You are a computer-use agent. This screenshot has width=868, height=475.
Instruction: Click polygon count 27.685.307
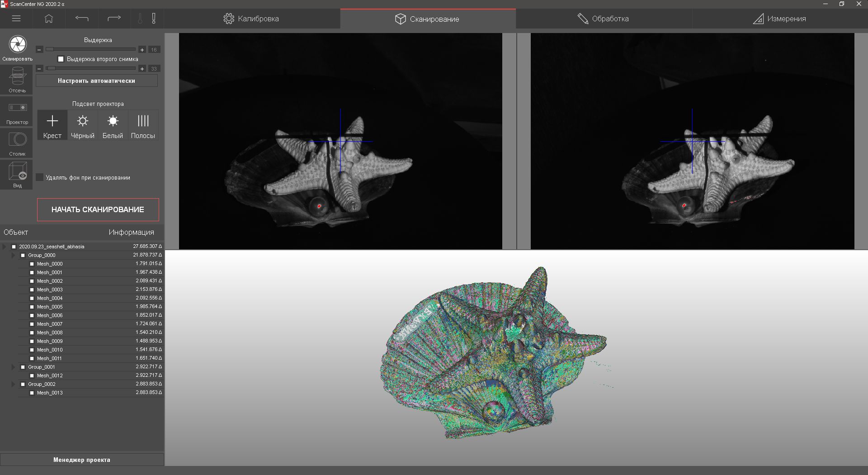pyautogui.click(x=147, y=247)
